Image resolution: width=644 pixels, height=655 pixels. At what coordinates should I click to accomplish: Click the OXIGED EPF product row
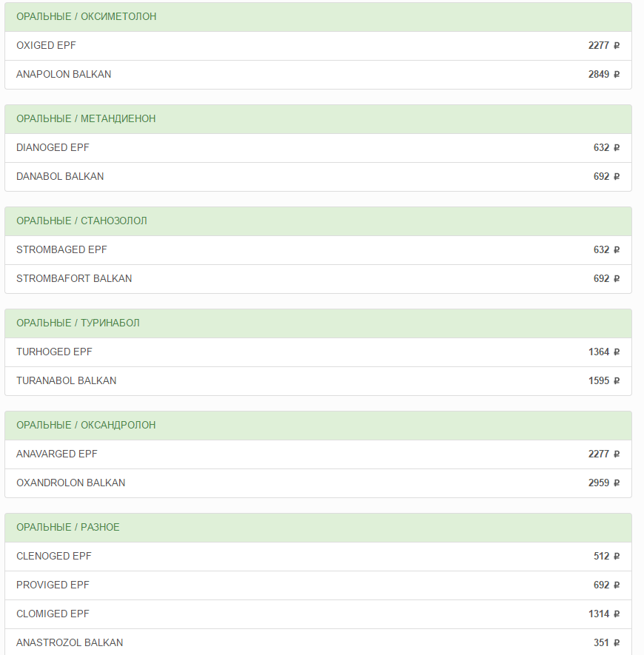46,46
